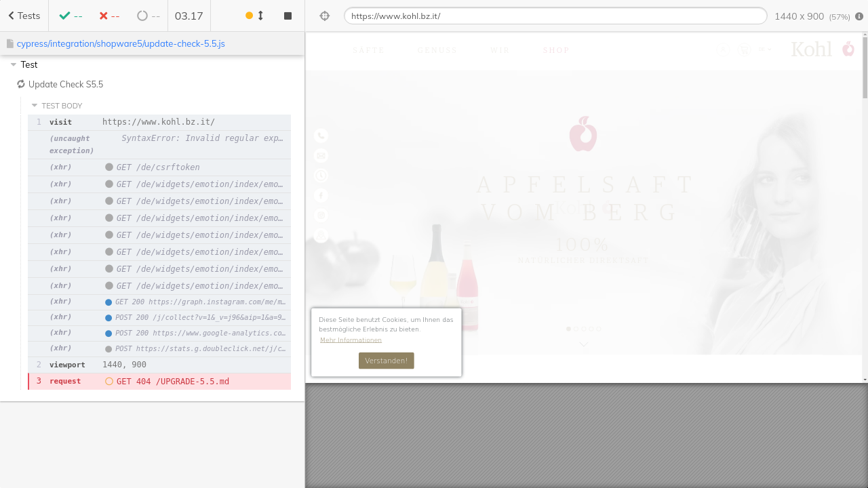Open the selector playground crosshair
The height and width of the screenshot is (488, 868).
(324, 16)
